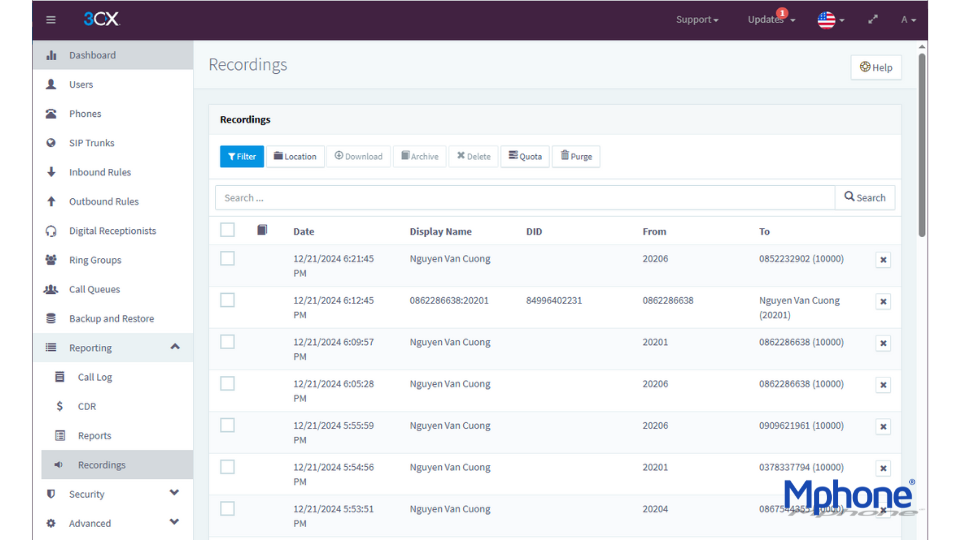Click the Ring Groups people icon
The height and width of the screenshot is (540, 960).
51,260
